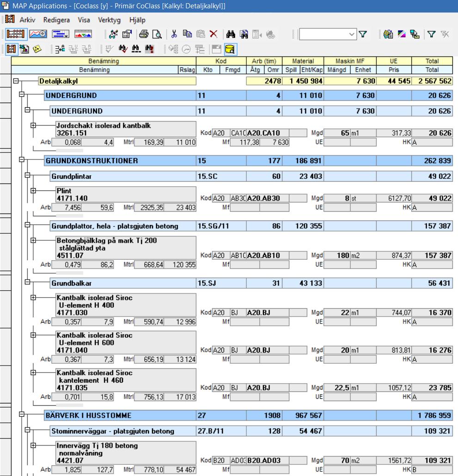458x476 pixels.
Task: Click the yellow dice note icon
Action: click(x=37, y=49)
